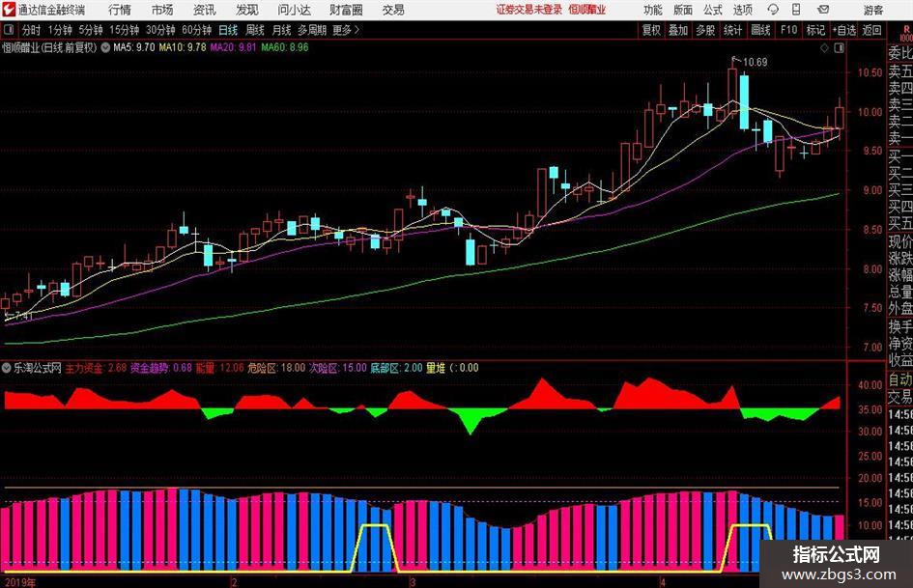Click the 自动 label in right sidebar
This screenshot has height=588, width=913.
tap(899, 379)
